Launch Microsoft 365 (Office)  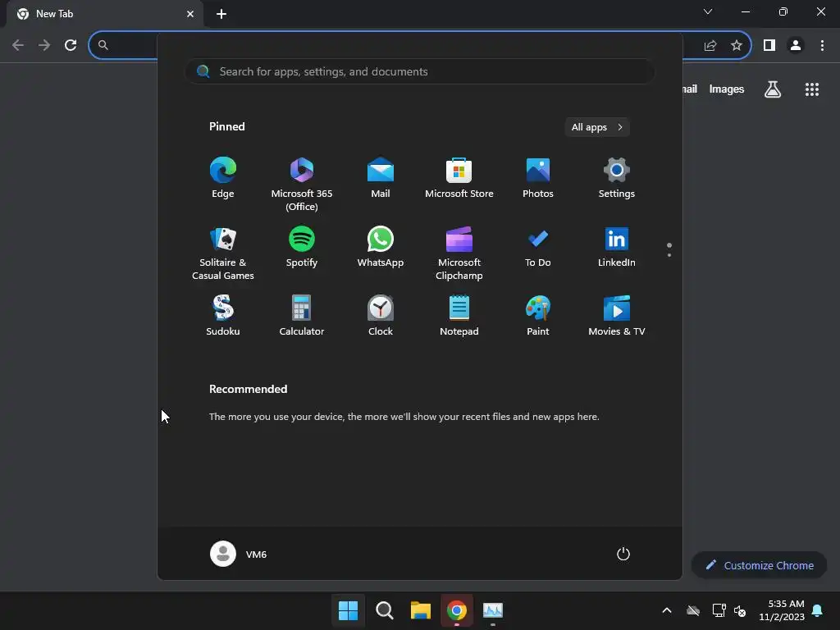coord(302,185)
